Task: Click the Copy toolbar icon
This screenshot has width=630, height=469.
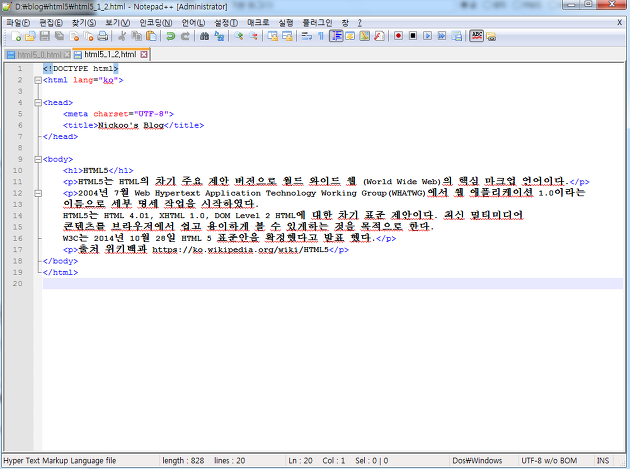Action: click(x=137, y=36)
